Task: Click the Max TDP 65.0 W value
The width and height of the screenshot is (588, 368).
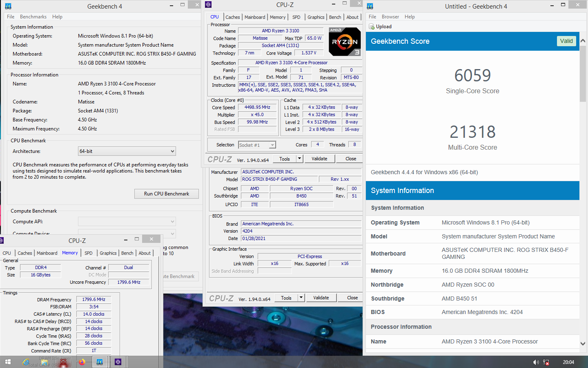Action: click(x=314, y=38)
